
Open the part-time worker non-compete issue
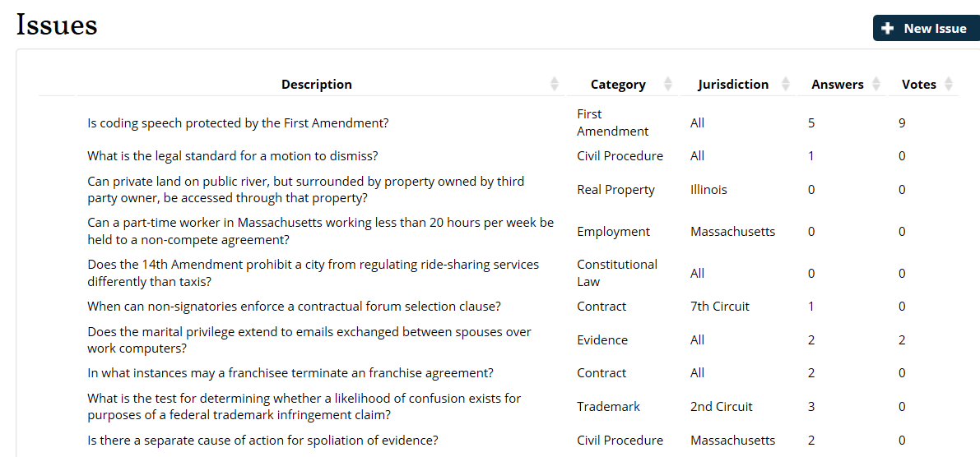tap(321, 232)
